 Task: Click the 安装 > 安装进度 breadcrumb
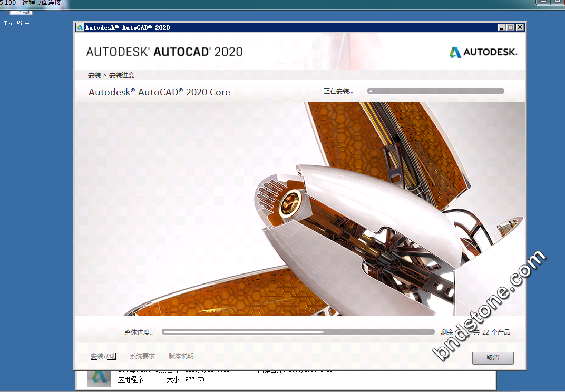[111, 75]
